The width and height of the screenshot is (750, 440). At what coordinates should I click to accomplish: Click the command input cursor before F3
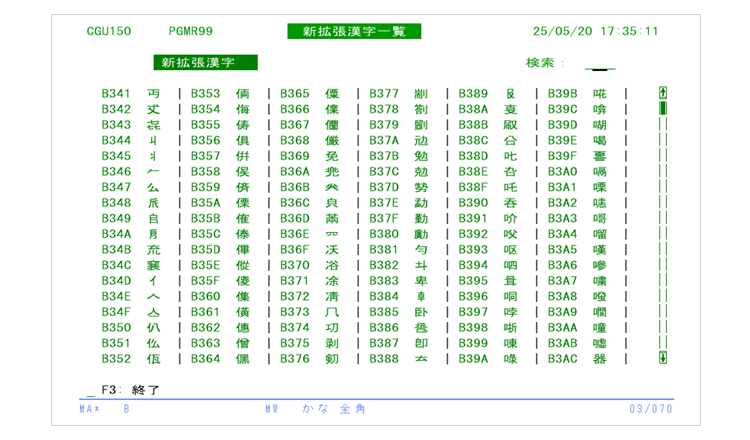point(90,391)
